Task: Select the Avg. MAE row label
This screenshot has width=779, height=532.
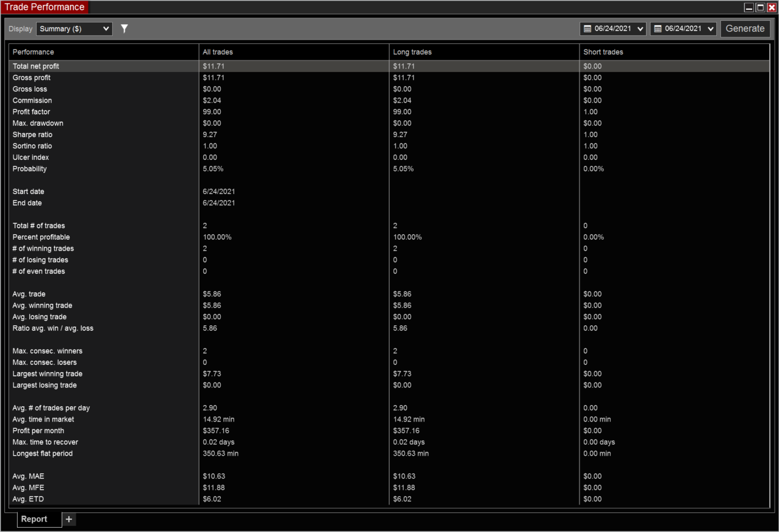Action: coord(29,476)
